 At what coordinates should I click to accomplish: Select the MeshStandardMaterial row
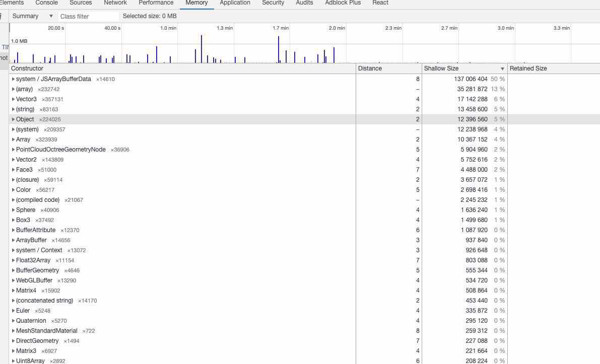pyautogui.click(x=305, y=331)
